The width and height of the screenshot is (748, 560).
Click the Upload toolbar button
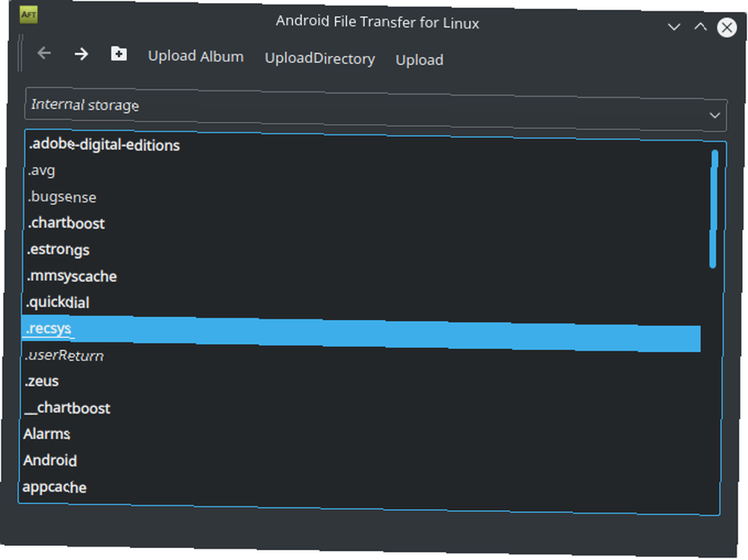point(420,60)
